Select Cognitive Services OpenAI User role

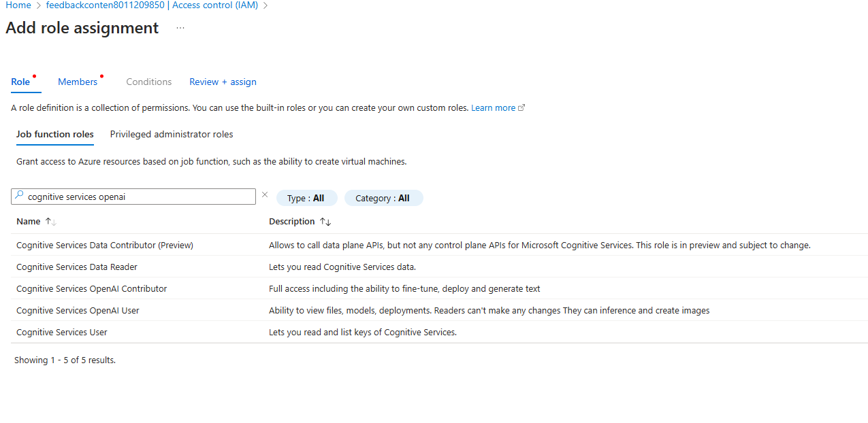tap(78, 310)
